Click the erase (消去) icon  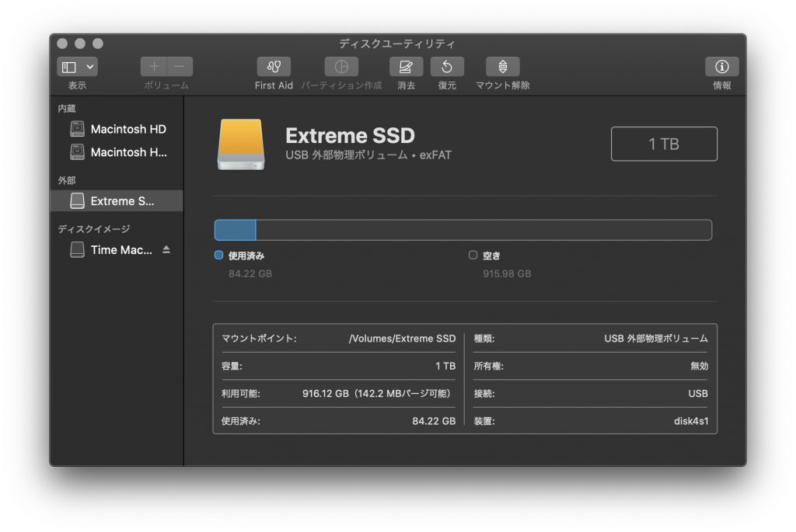(406, 67)
